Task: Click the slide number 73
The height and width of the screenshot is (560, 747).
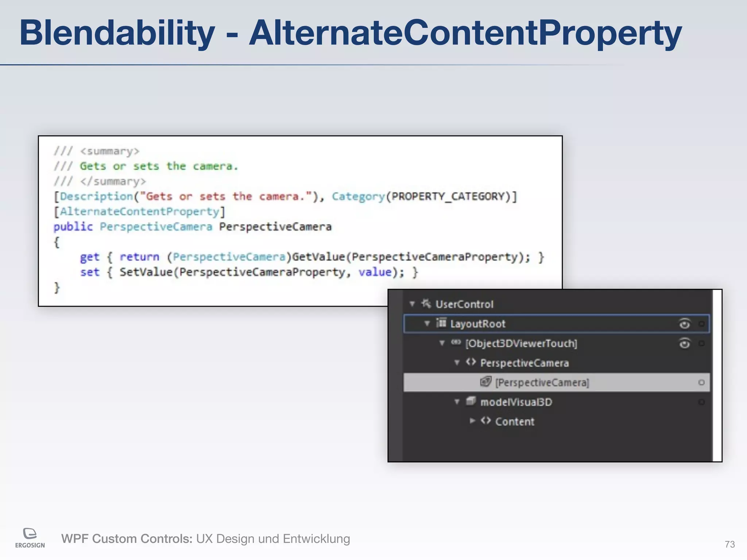Action: 729,544
